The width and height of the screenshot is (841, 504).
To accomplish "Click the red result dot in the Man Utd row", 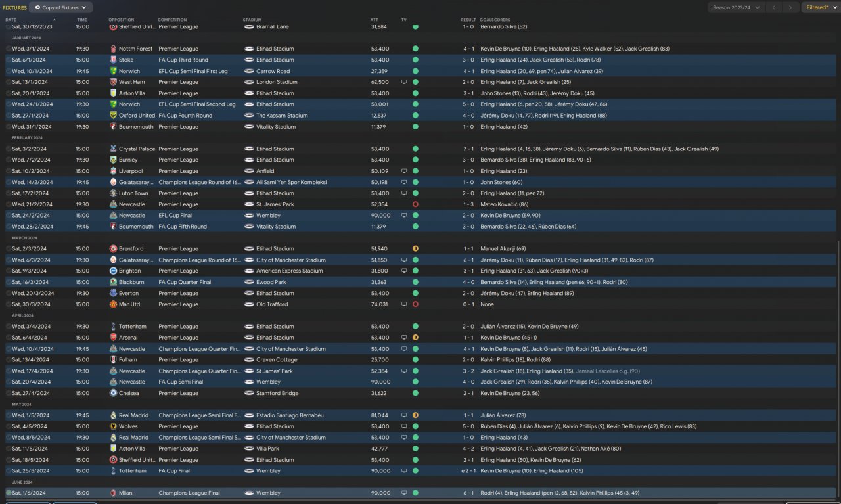I will [x=415, y=304].
